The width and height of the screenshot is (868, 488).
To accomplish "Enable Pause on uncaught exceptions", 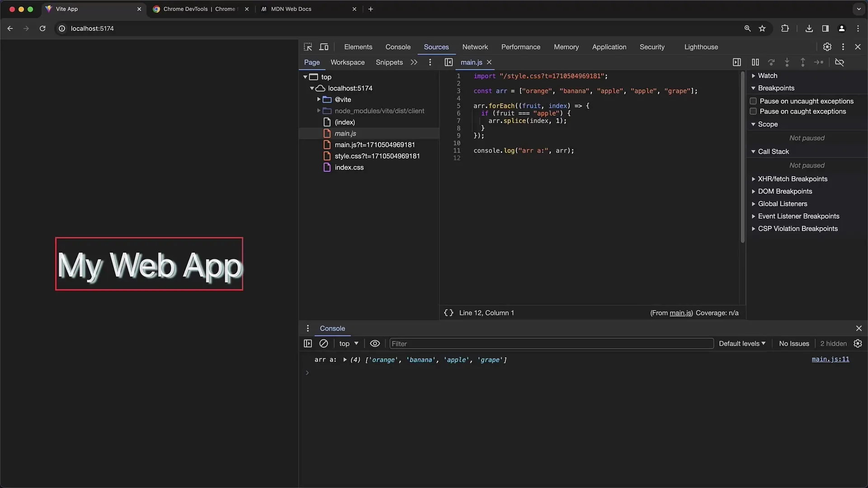I will click(753, 101).
